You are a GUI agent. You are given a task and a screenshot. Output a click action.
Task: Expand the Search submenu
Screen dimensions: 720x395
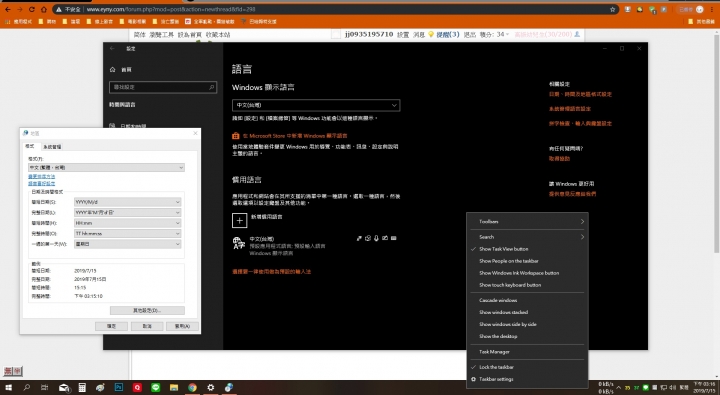527,237
